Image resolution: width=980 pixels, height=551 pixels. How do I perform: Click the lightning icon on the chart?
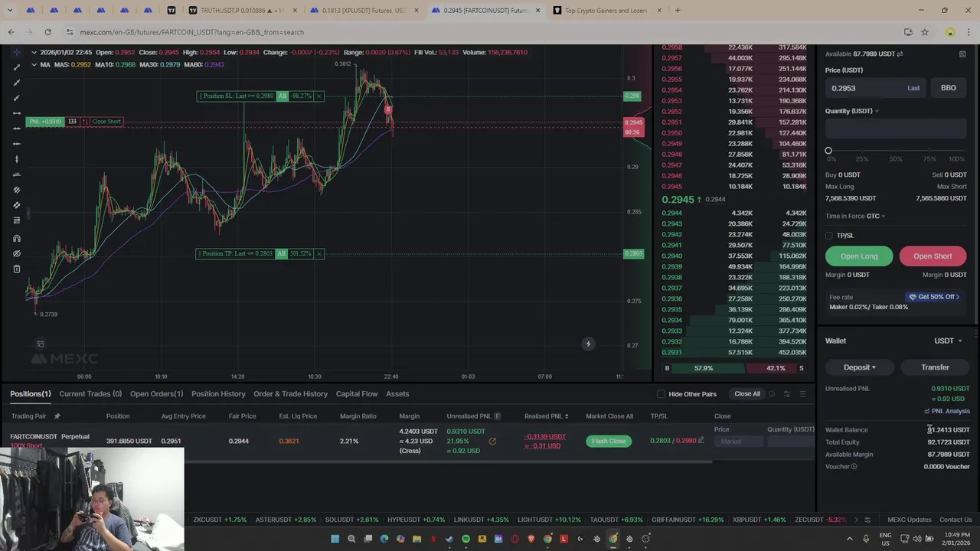[588, 344]
